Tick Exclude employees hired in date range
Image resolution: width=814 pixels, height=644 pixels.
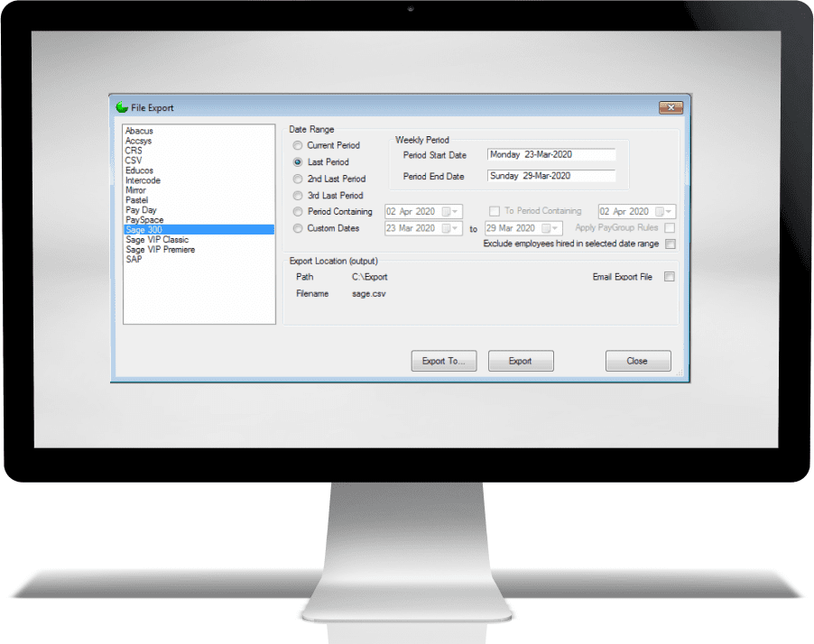670,244
